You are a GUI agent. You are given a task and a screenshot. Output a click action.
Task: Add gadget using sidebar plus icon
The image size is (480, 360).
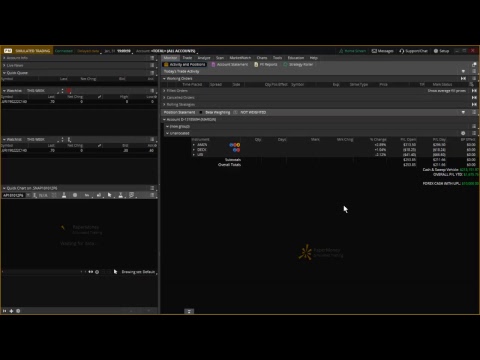(11, 311)
